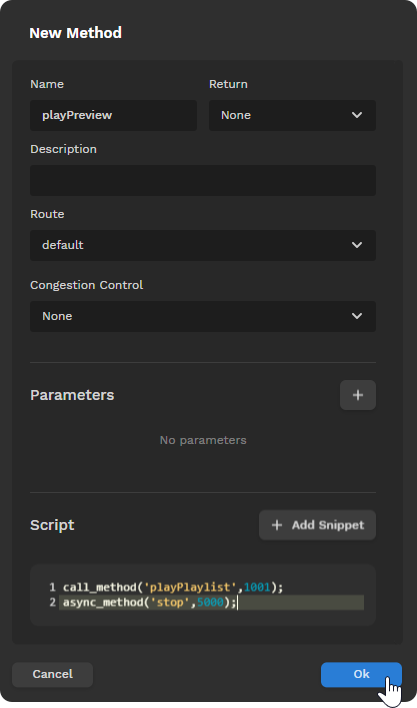Click the 'stop' string in script
This screenshot has height=708, width=417.
click(170, 602)
